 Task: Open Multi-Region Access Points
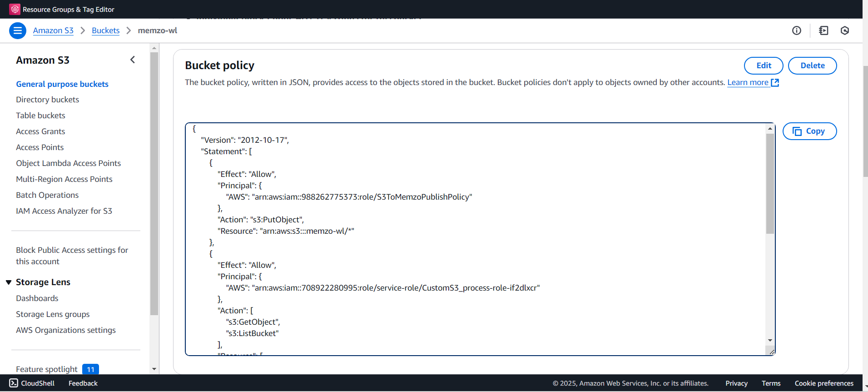pyautogui.click(x=64, y=179)
